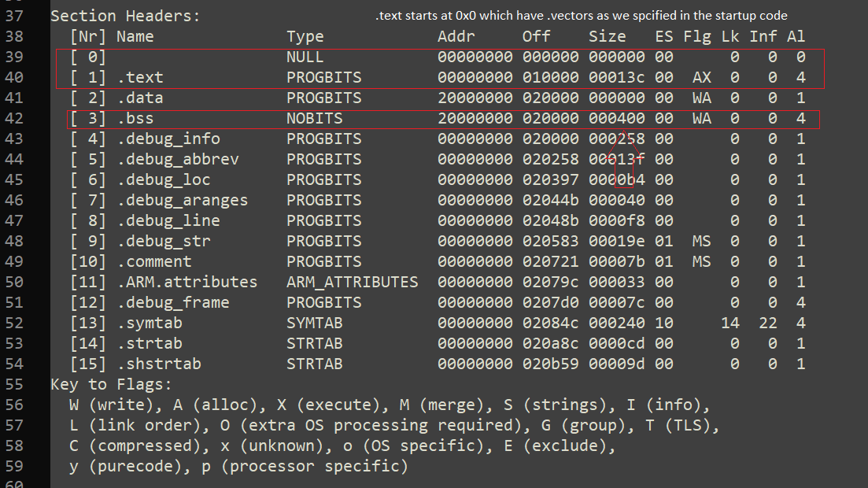Click the "Size" column header
868x488 pixels.
pos(607,36)
